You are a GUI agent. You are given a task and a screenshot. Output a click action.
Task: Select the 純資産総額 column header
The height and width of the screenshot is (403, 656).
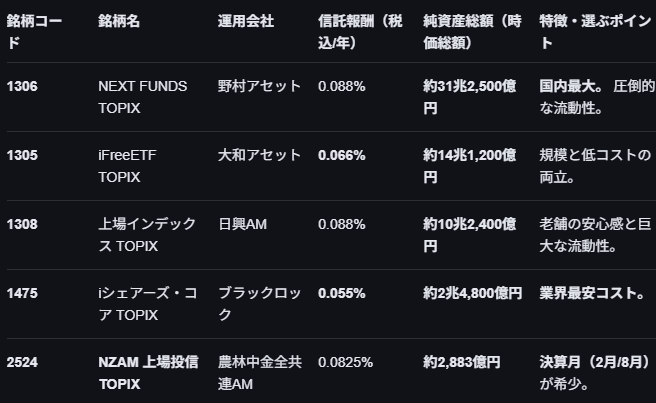[x=472, y=31]
